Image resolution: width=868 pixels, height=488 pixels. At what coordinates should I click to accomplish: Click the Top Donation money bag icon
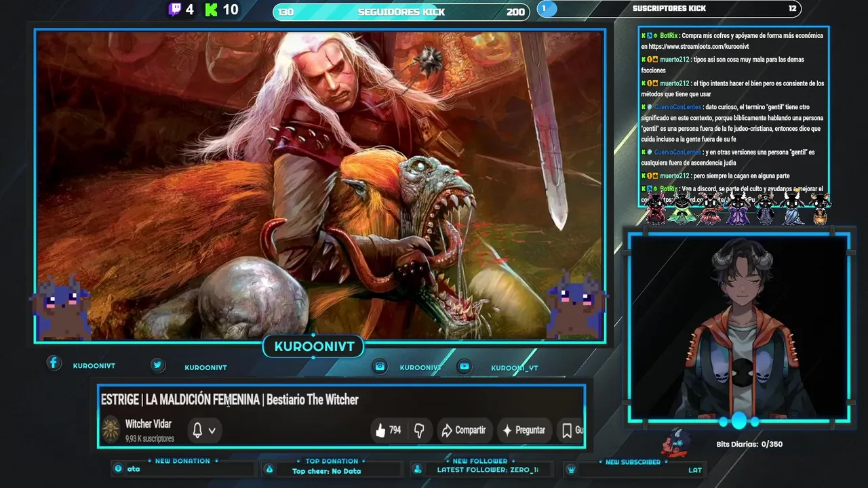pyautogui.click(x=269, y=469)
